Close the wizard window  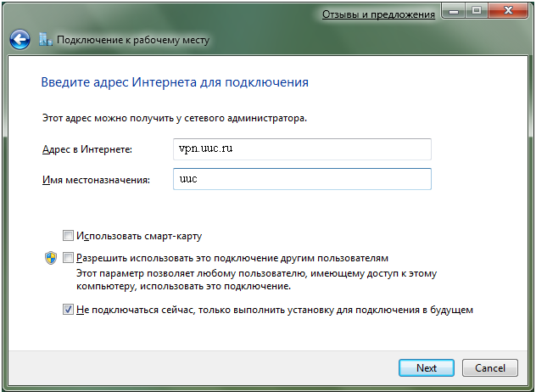coord(508,11)
